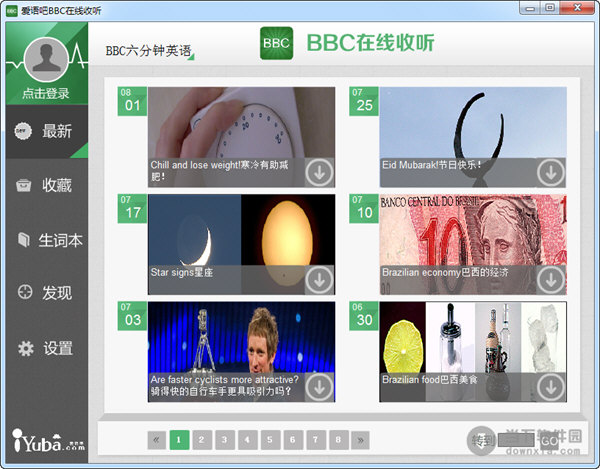This screenshot has width=600, height=469.
Task: Click the 设置 gear icon
Action: [26, 348]
